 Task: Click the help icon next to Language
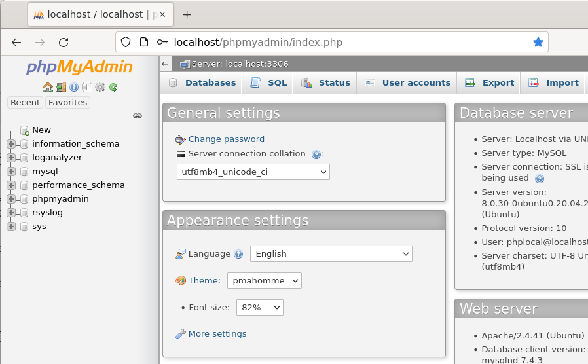point(238,254)
